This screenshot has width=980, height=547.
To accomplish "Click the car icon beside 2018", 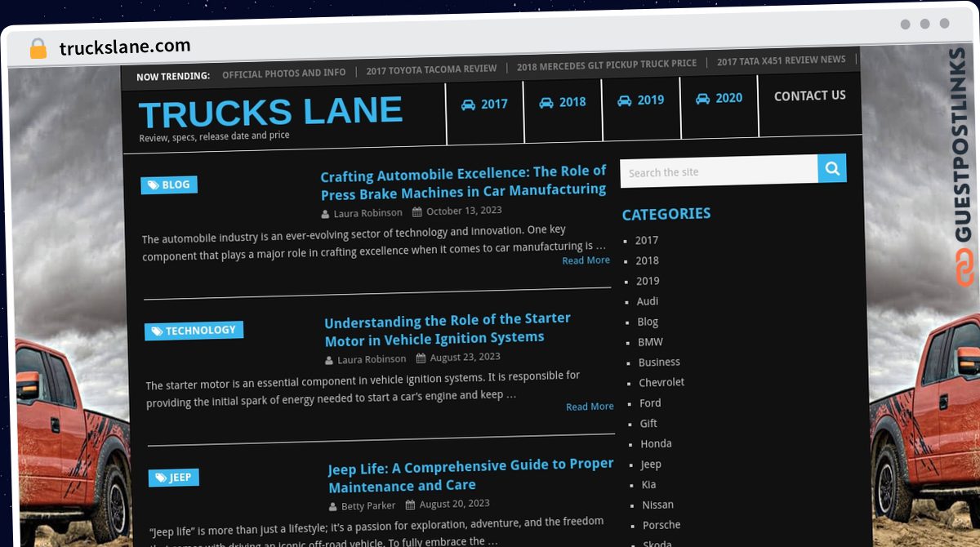I will pos(546,103).
